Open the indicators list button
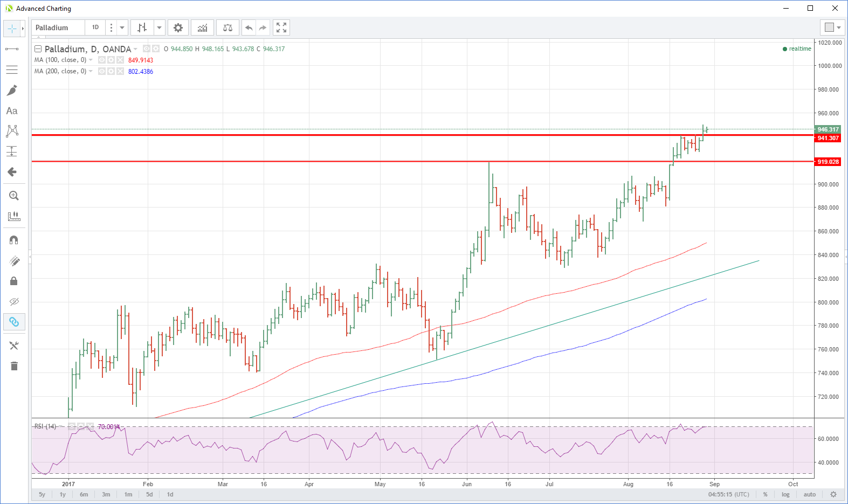This screenshot has height=504, width=848. tap(203, 27)
